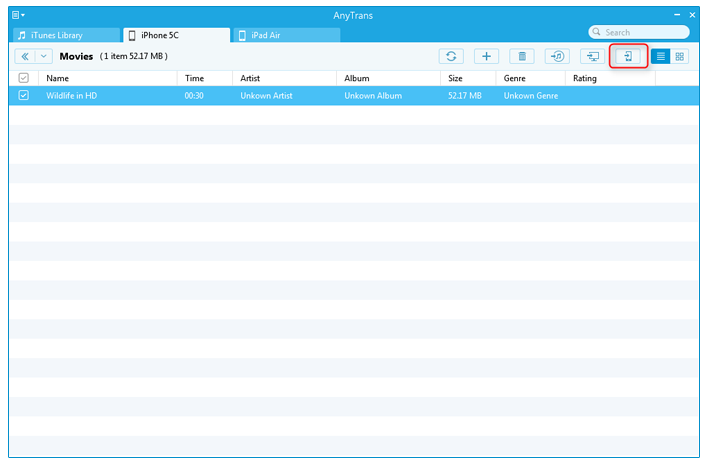
Task: Click the search magnifier icon
Action: (x=597, y=32)
